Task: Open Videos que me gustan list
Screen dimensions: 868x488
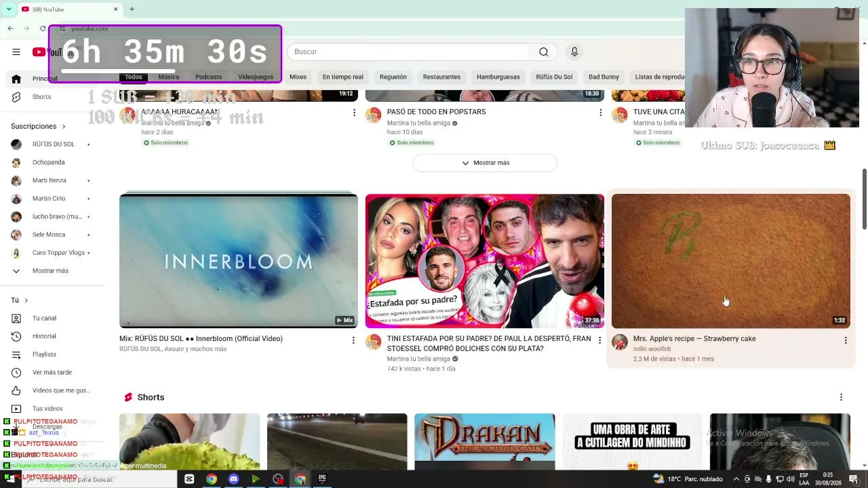Action: point(51,390)
